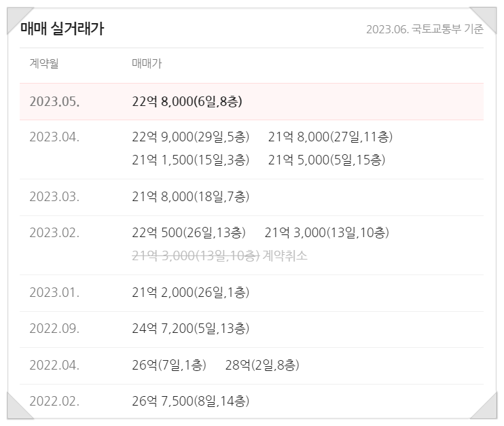The image size is (504, 426).
Task: Click the 22억 8,000(6일,8층) price entry
Action: point(187,102)
